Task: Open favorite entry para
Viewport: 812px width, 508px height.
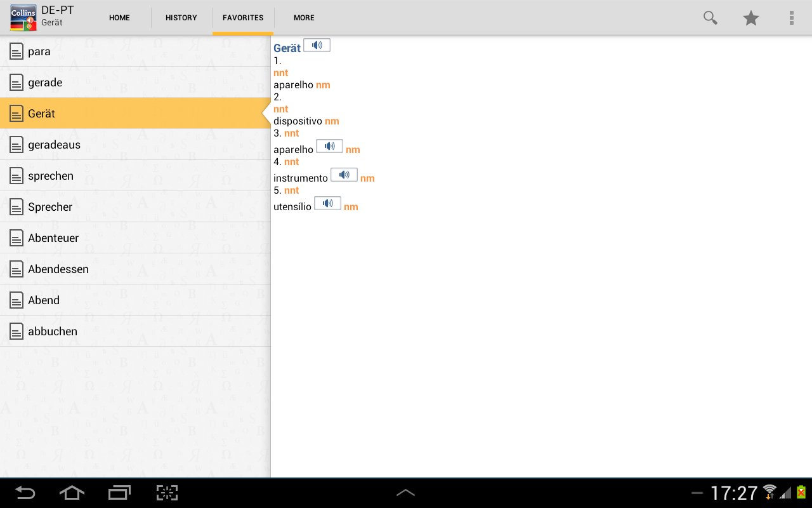Action: tap(135, 51)
